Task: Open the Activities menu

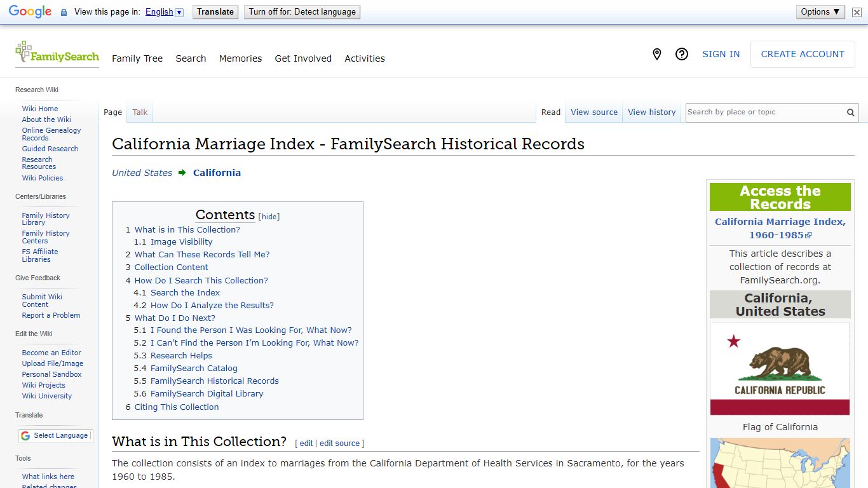Action: click(365, 58)
